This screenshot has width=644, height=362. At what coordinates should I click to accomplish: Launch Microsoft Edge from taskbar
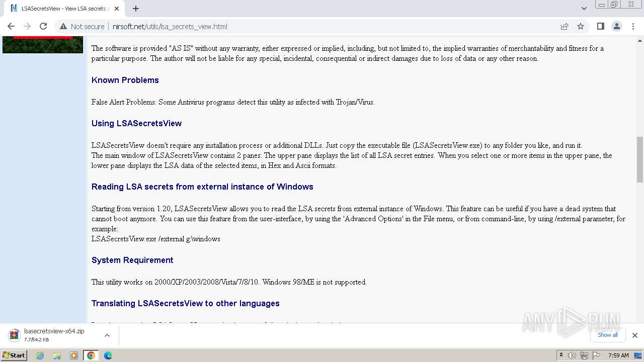point(108,355)
